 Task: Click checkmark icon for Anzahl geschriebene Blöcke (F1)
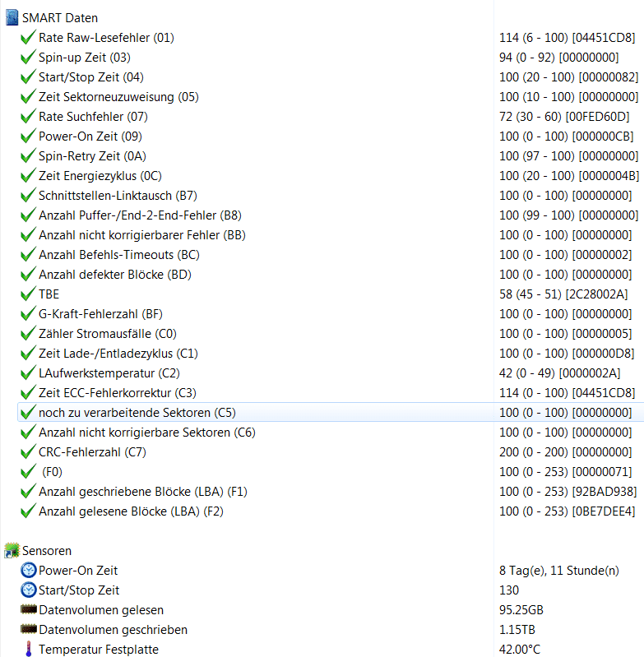tap(28, 491)
